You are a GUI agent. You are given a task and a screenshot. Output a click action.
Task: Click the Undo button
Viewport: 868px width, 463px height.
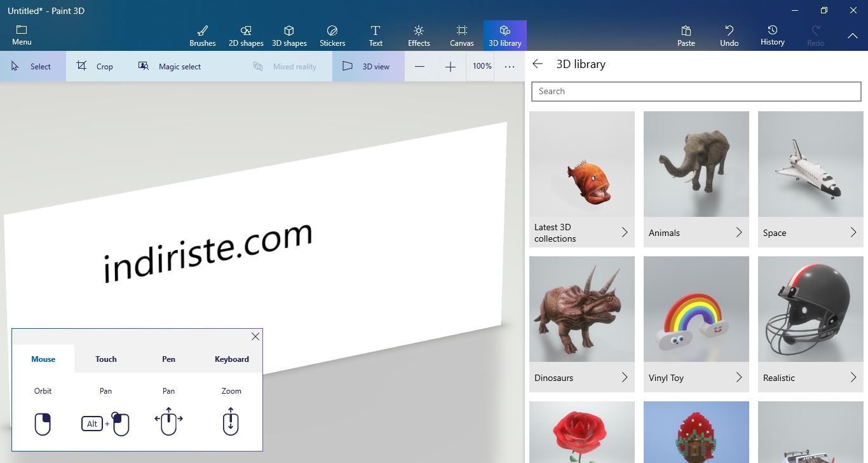point(729,36)
